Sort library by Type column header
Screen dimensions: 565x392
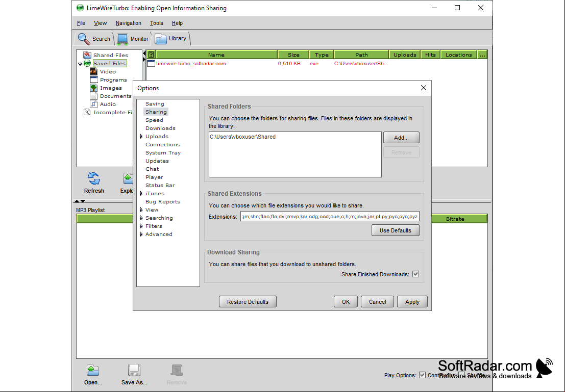(322, 55)
